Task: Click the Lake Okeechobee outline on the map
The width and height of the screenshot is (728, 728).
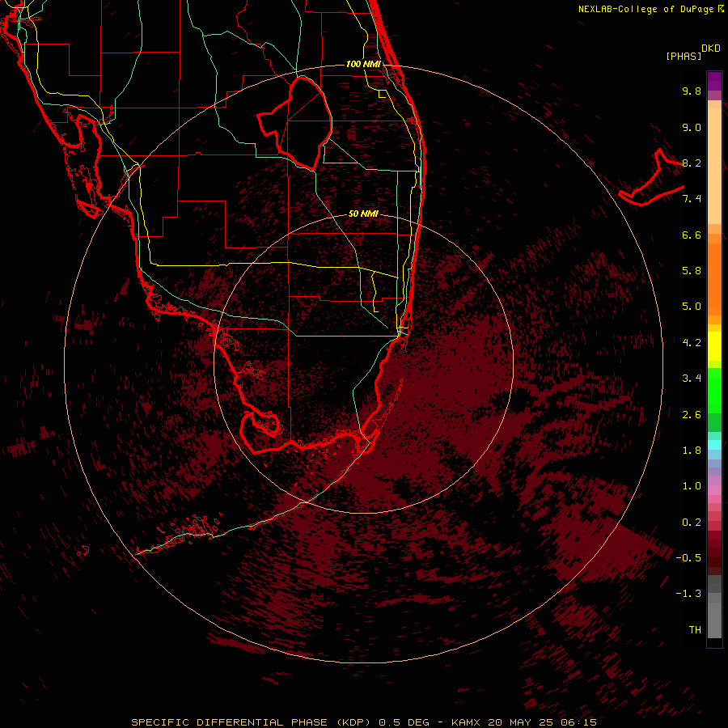Action: point(295,123)
